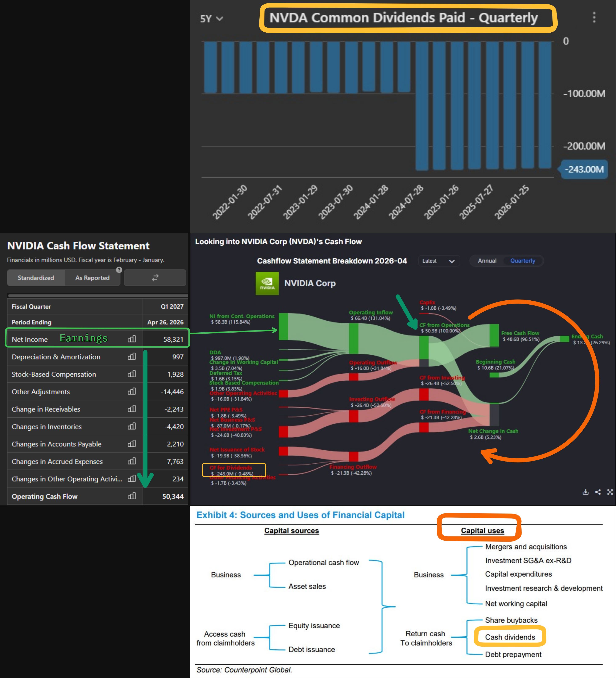Click the Other Adjustments value -14,446
This screenshot has height=678, width=616.
tap(172, 392)
